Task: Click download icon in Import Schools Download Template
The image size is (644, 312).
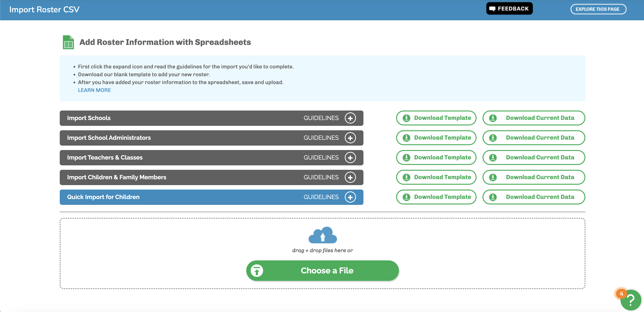Action: coord(407,118)
